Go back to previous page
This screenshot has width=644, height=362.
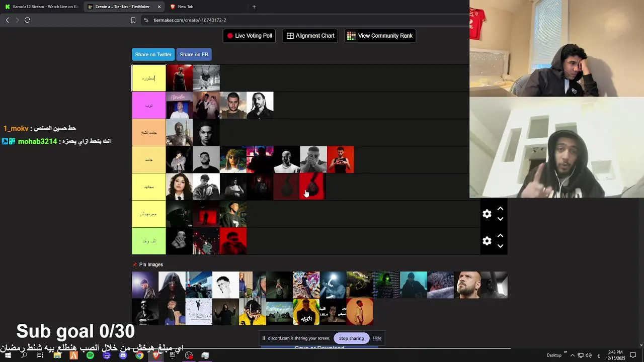pyautogui.click(x=8, y=20)
